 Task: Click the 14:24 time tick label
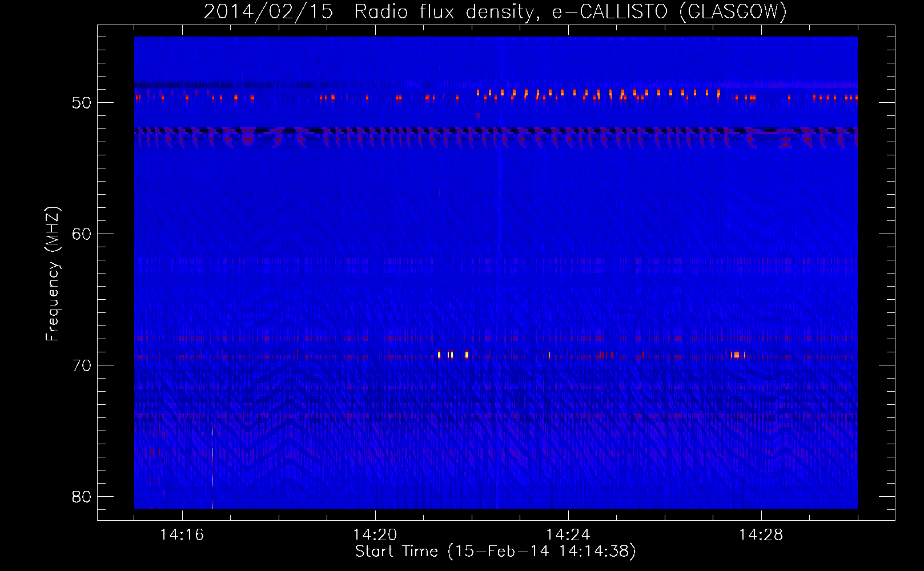coord(568,535)
